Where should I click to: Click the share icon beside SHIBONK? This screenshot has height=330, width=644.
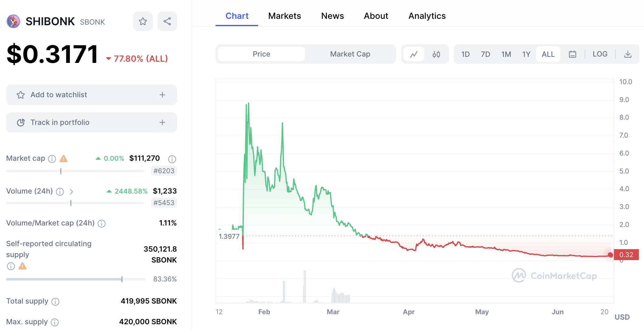click(167, 21)
